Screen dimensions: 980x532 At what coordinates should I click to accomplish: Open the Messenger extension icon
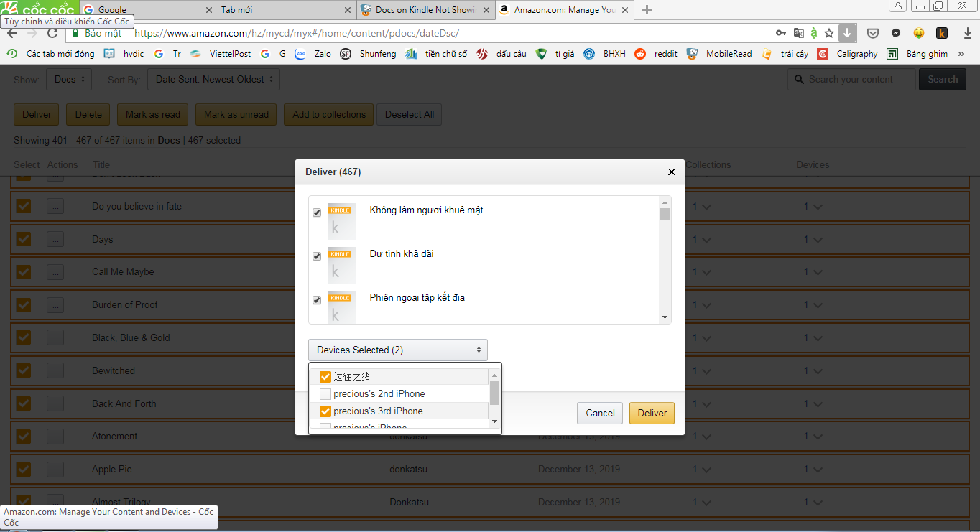896,33
